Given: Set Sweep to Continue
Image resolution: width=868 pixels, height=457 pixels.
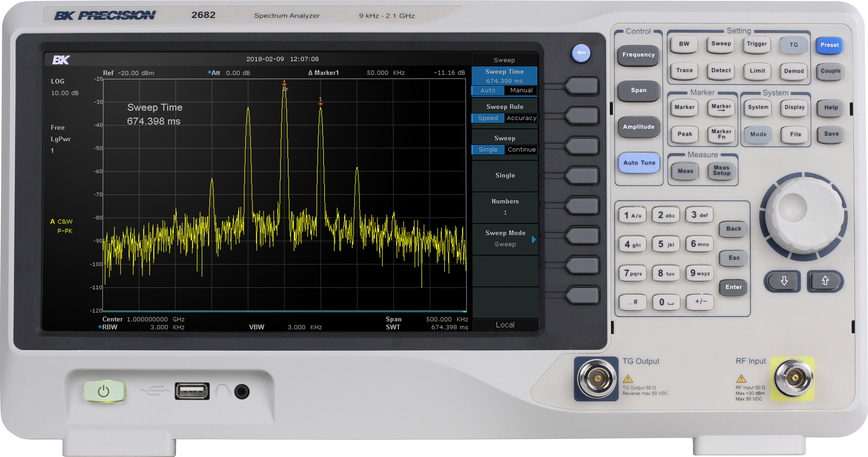Looking at the screenshot, I should pos(521,150).
